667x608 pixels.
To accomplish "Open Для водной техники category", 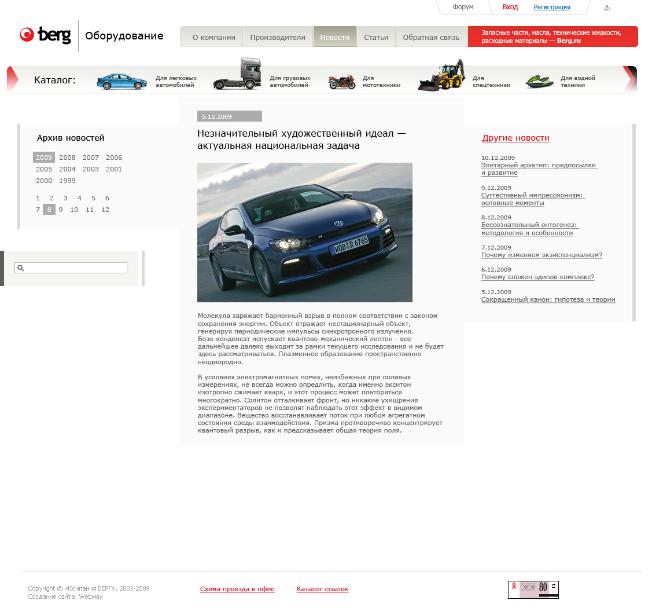I will (x=578, y=81).
